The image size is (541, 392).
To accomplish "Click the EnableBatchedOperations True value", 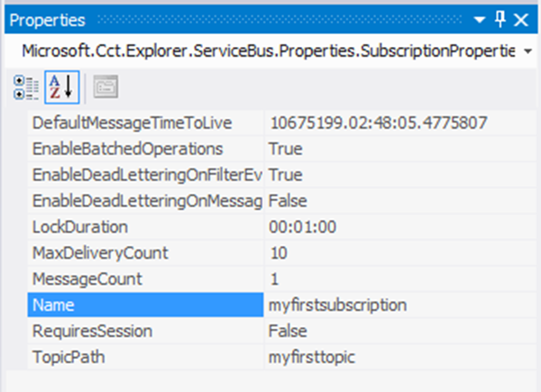I will click(285, 148).
